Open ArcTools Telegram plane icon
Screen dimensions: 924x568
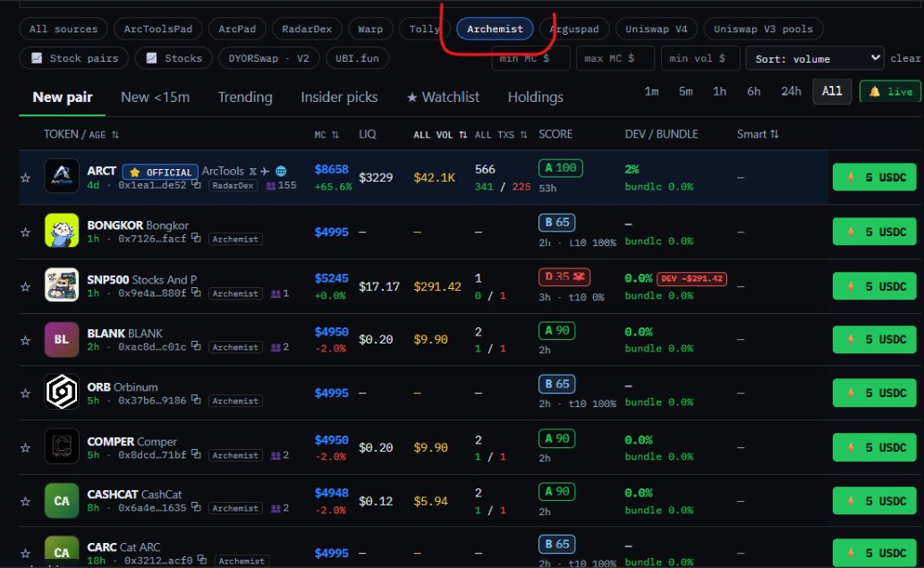(x=265, y=172)
